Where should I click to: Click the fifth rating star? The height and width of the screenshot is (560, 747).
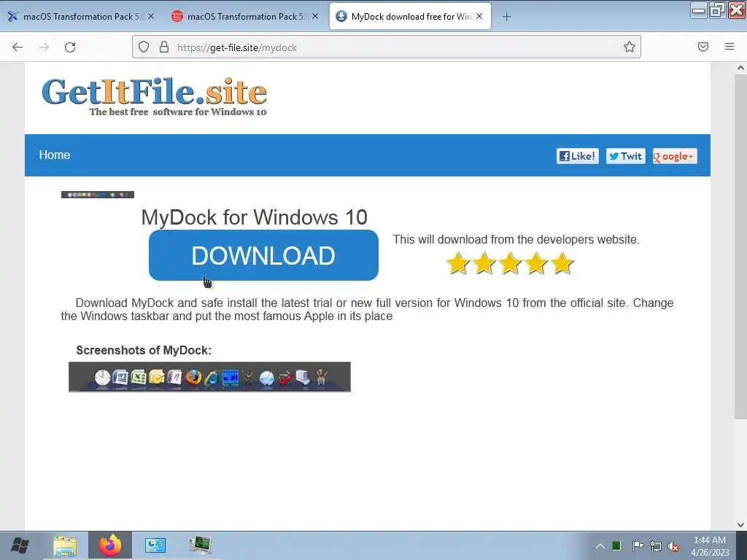562,263
